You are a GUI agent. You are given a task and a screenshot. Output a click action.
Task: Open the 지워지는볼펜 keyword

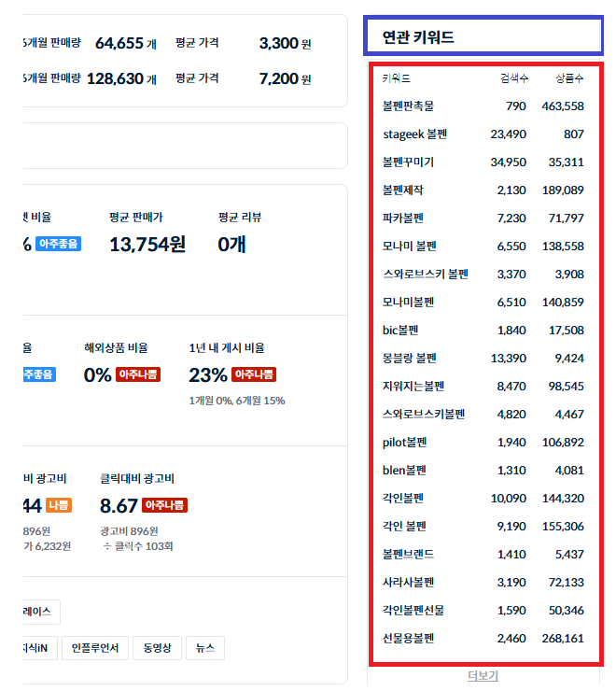[x=413, y=386]
